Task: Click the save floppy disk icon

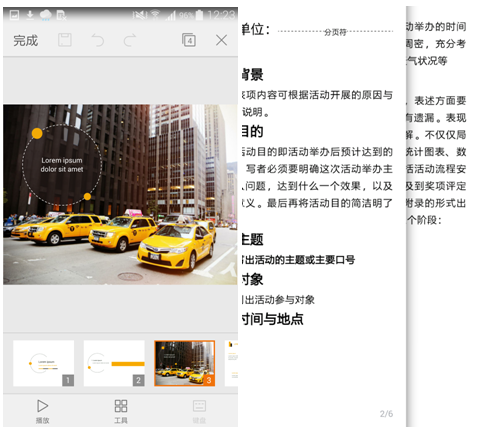Action: (x=65, y=40)
